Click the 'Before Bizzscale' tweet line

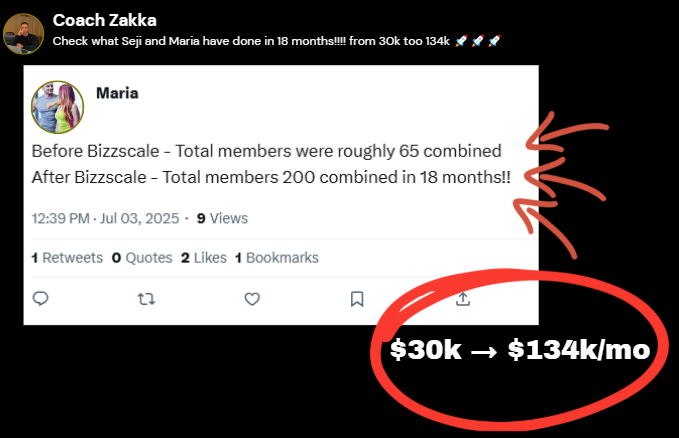(x=266, y=152)
